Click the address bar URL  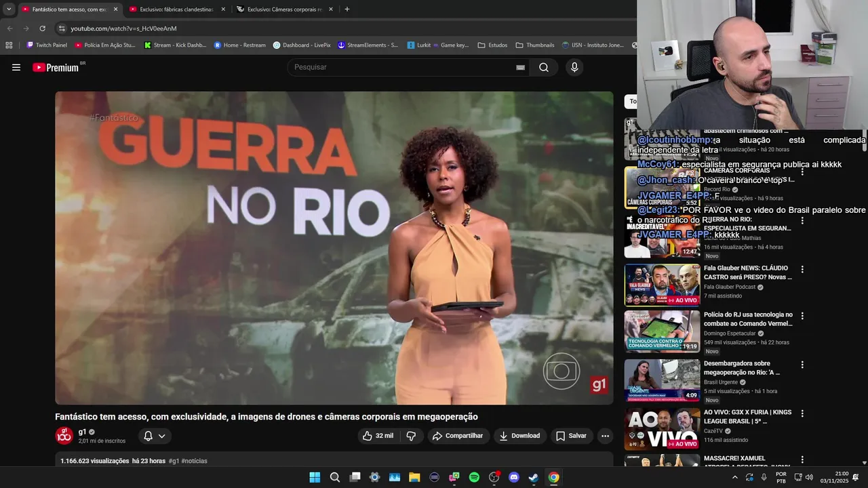tap(124, 28)
